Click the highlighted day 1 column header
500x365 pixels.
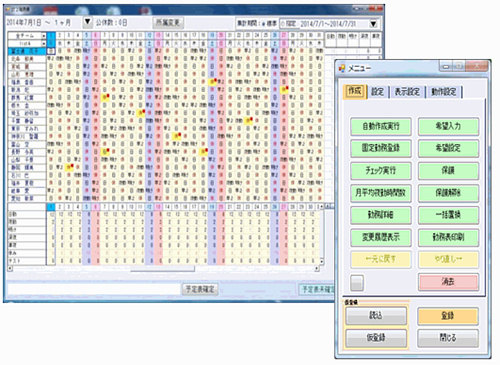(51, 35)
